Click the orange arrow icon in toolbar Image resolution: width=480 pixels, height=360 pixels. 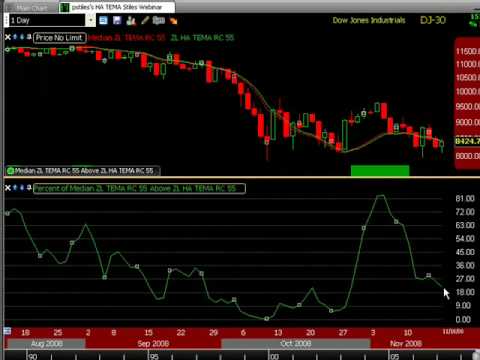(173, 21)
